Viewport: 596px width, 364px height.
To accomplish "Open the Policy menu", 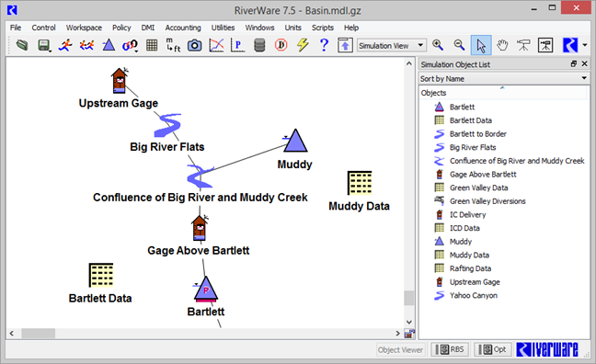I will [121, 28].
